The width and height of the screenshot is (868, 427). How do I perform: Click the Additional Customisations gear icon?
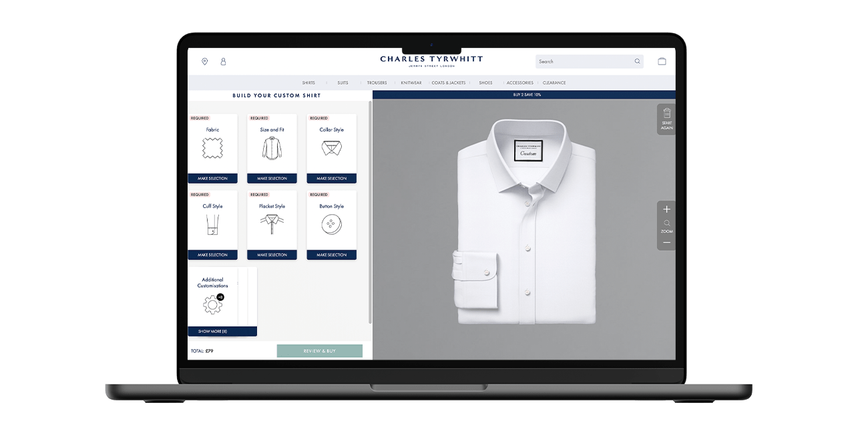pyautogui.click(x=212, y=306)
